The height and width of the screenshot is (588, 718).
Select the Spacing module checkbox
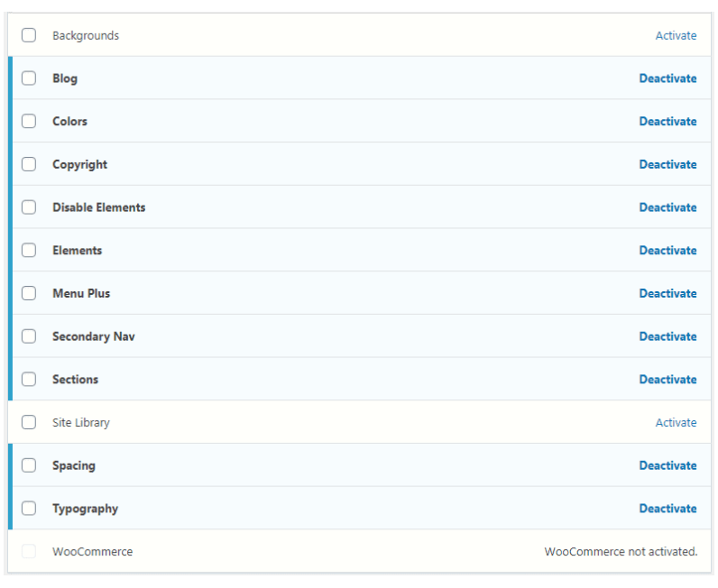(29, 465)
